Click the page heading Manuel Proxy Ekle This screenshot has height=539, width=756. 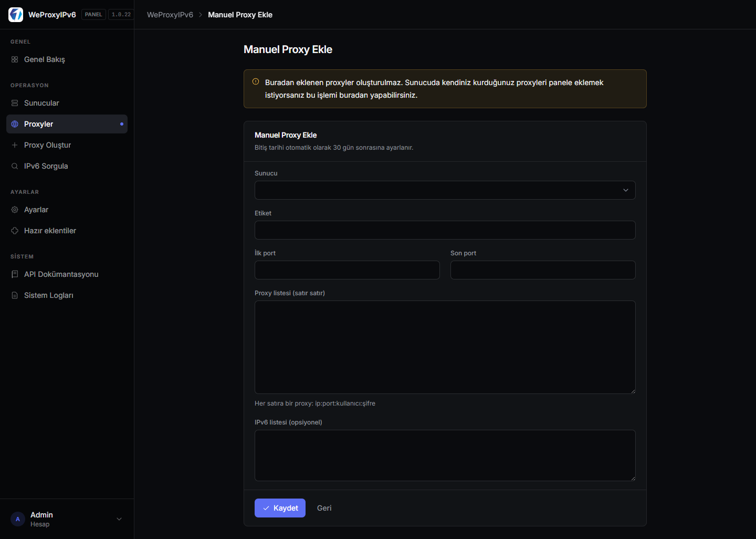coord(288,49)
